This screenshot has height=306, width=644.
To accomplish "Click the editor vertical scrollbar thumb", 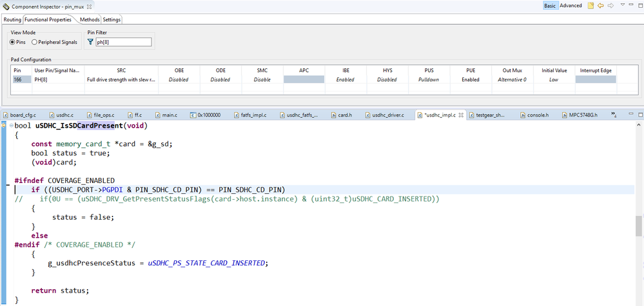I will coord(639,225).
